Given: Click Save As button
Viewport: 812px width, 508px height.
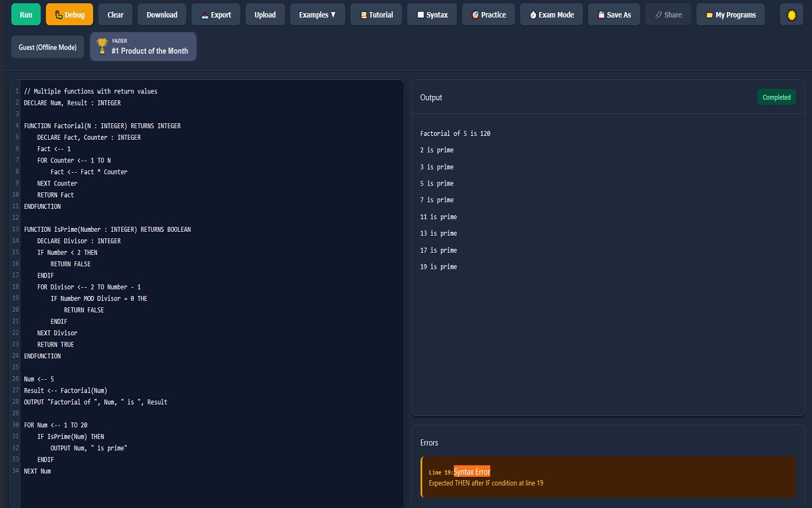Looking at the screenshot, I should 614,15.
